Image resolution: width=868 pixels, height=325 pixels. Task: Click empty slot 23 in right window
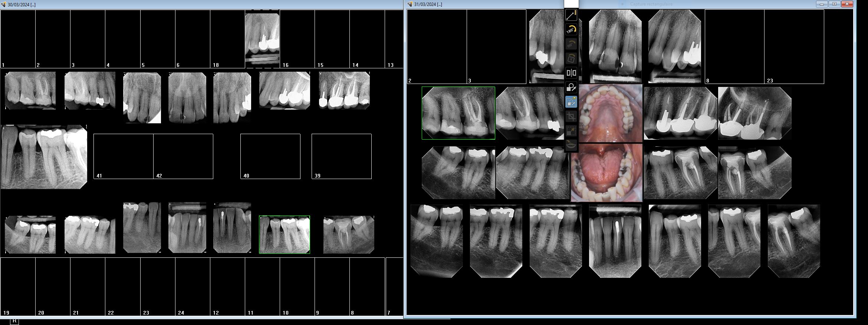794,46
